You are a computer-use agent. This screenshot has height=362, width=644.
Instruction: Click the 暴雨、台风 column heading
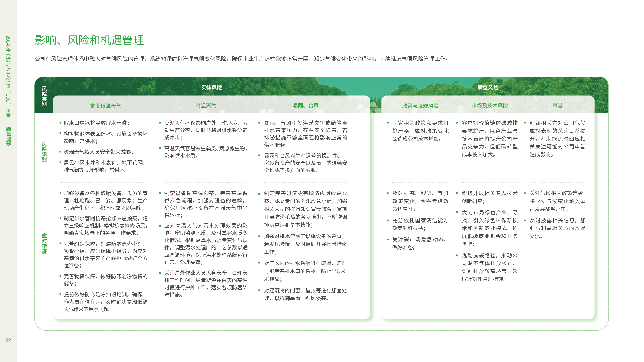click(x=305, y=106)
